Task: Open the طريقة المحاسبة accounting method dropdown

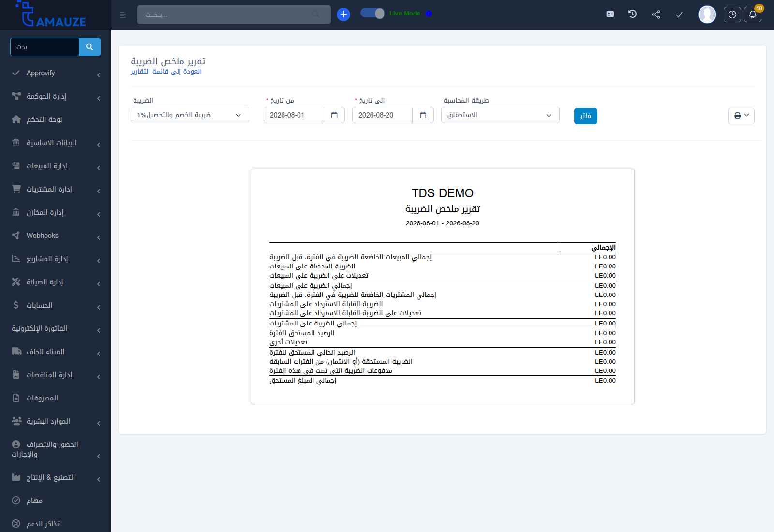Action: 500,115
